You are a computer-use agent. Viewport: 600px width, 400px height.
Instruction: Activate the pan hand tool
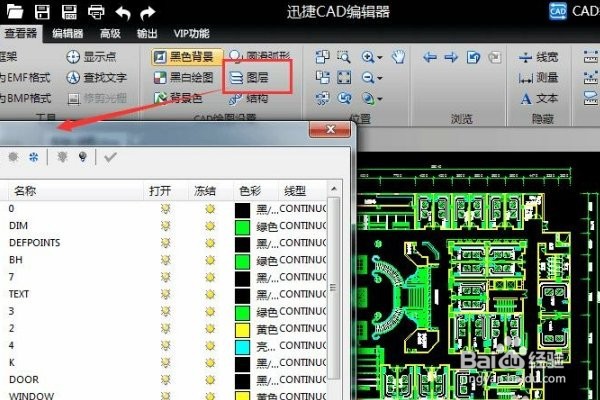point(398,57)
